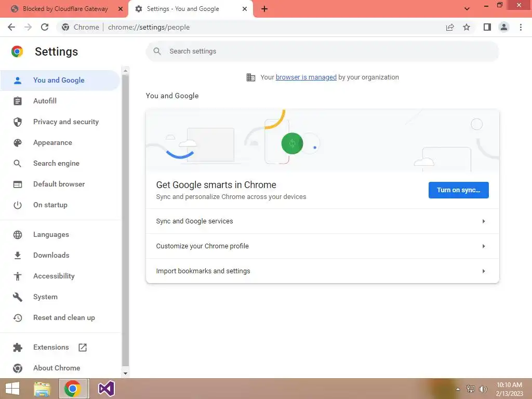532x399 pixels.
Task: Select You and Google in sidebar
Action: 60,81
